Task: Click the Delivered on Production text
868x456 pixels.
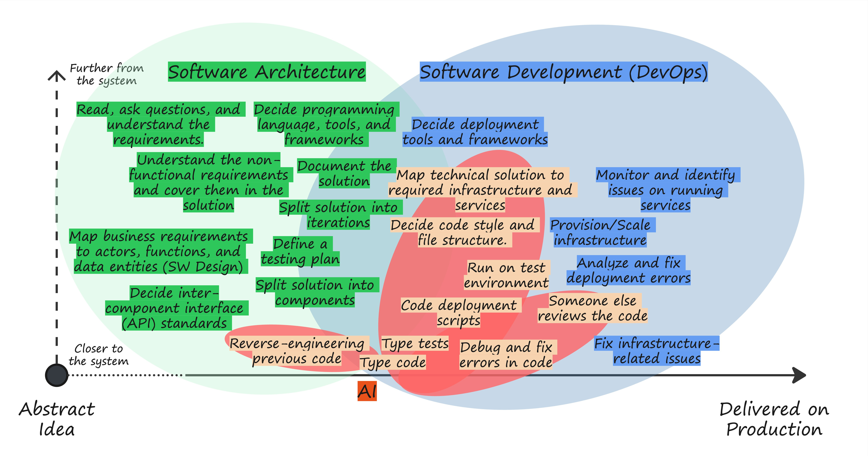Action: click(x=774, y=419)
